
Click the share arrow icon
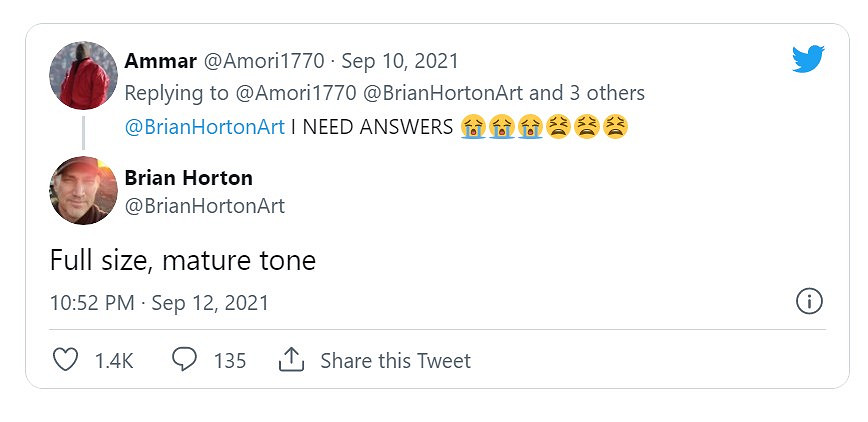(x=291, y=360)
